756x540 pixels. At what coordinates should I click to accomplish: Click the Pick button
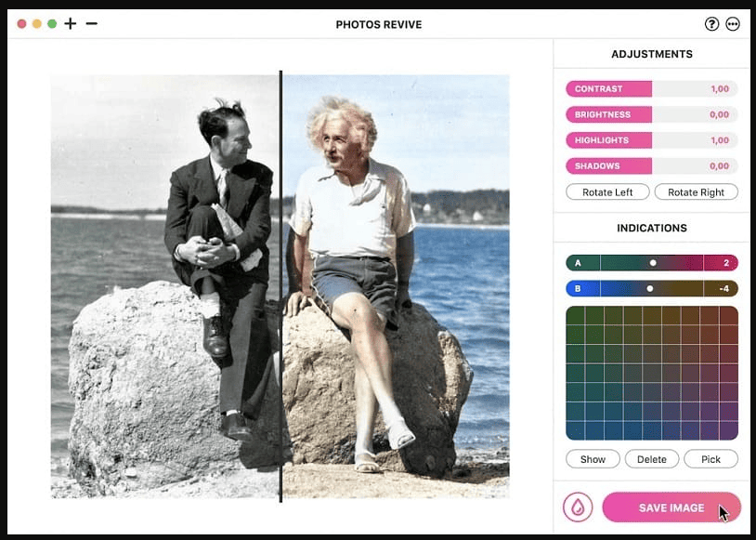pos(710,459)
